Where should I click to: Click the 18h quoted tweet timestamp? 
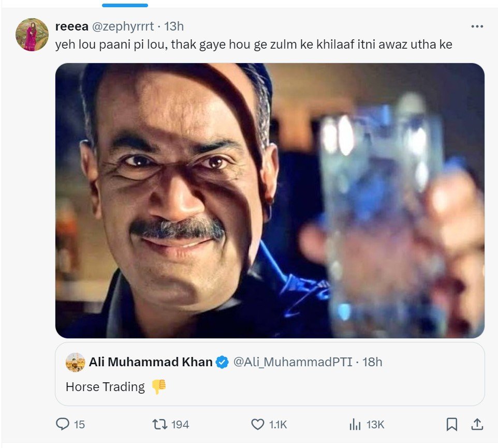(372, 362)
